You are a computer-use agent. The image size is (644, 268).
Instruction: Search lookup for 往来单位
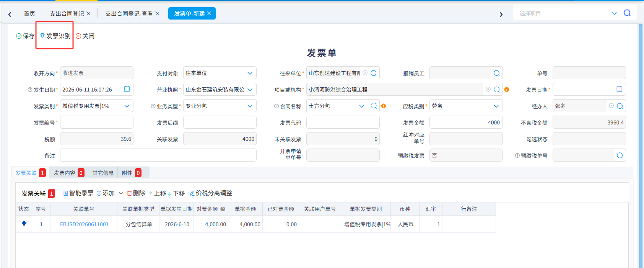pyautogui.click(x=374, y=73)
